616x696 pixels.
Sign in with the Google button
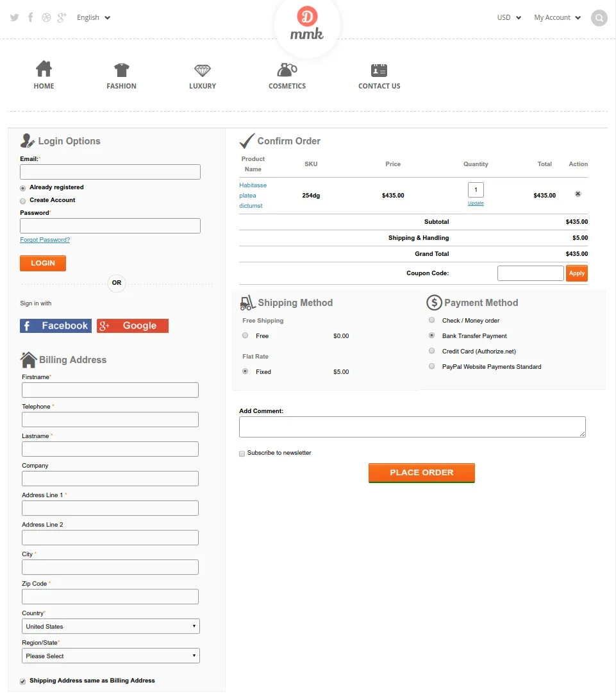coord(133,326)
